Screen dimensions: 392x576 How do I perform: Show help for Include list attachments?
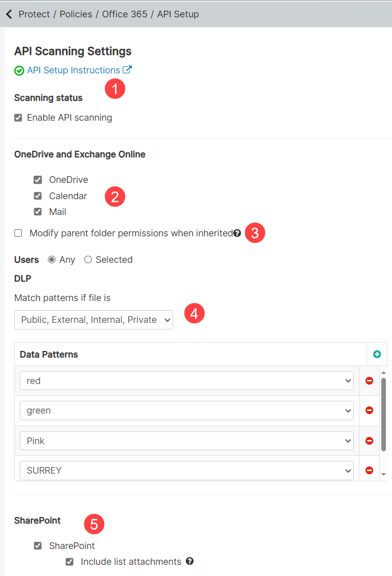click(189, 561)
